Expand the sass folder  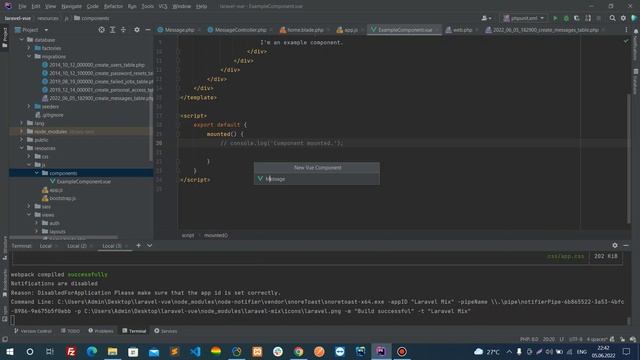pyautogui.click(x=29, y=206)
